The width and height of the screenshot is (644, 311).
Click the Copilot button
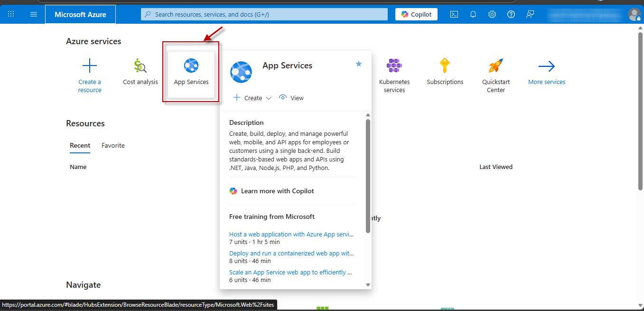point(416,14)
